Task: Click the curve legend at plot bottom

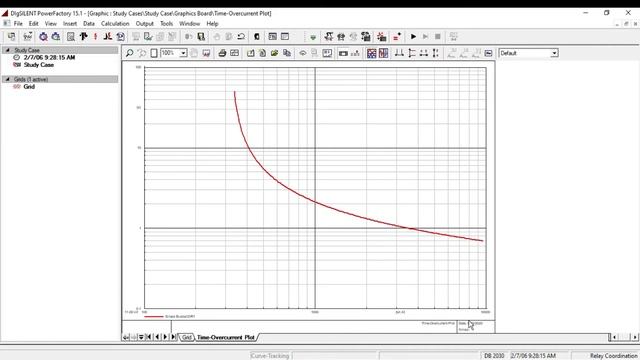Action: tap(169, 316)
